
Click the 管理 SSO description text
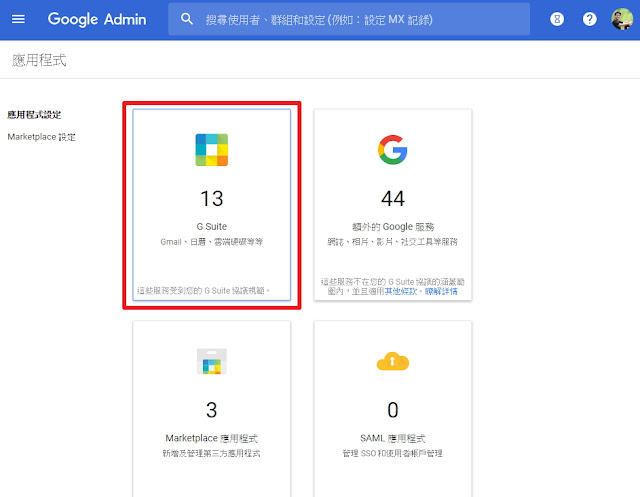[393, 453]
